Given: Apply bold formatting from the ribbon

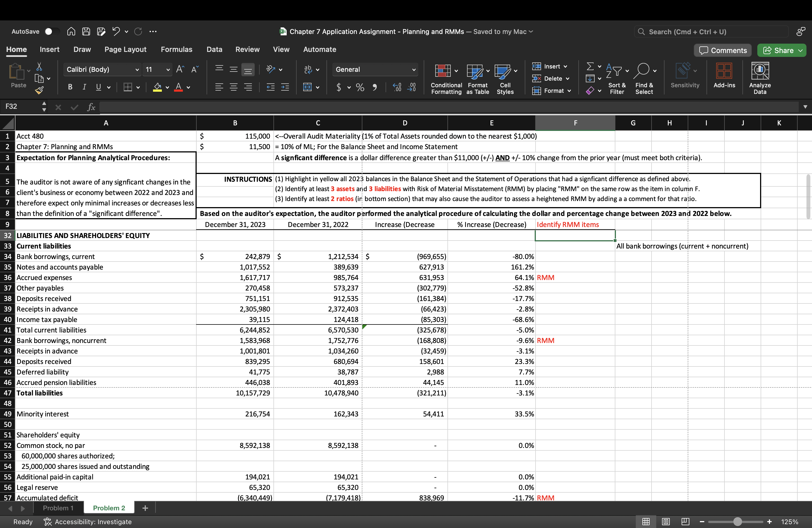Looking at the screenshot, I should pyautogui.click(x=70, y=87).
